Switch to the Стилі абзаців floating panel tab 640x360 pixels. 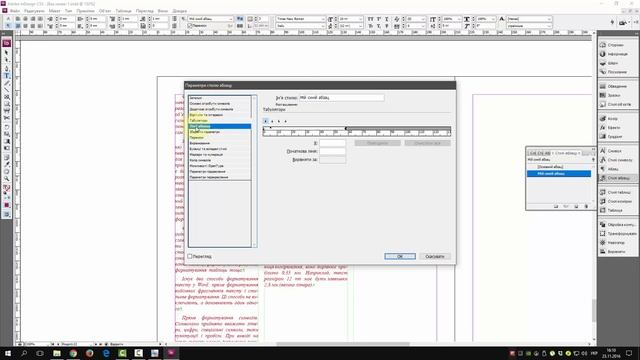(x=567, y=153)
